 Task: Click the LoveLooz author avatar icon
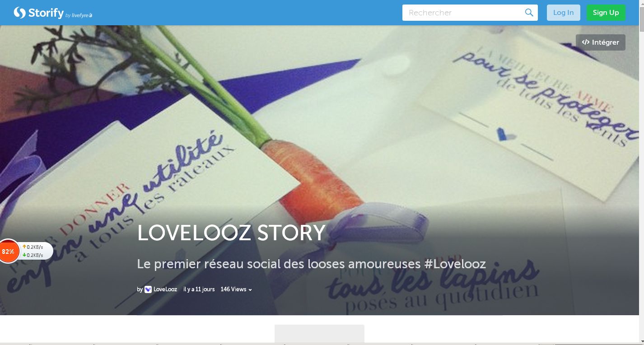(148, 289)
